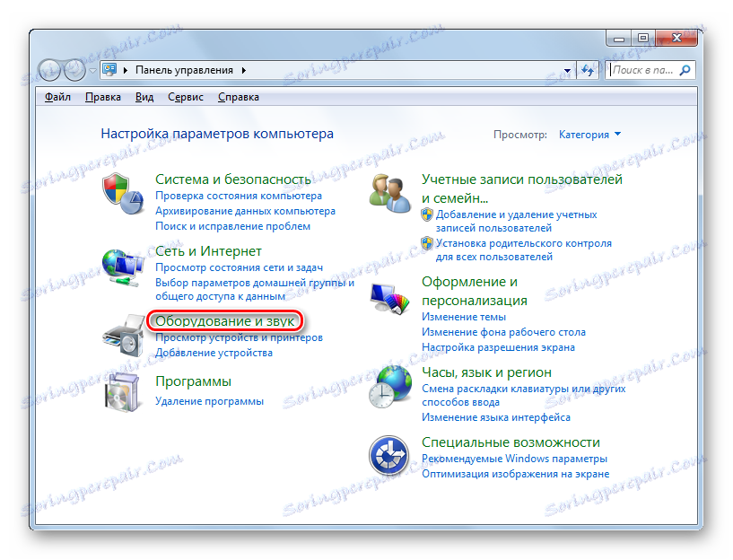Image resolution: width=733 pixels, height=560 pixels.
Task: Click the Programs install-disc icon
Action: (123, 393)
